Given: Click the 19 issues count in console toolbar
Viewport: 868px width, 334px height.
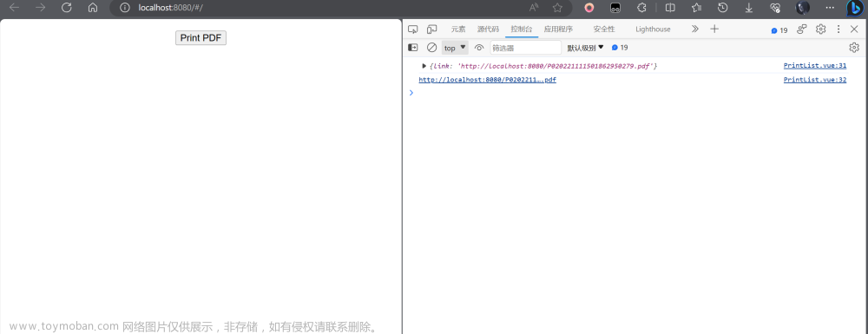Looking at the screenshot, I should 620,48.
